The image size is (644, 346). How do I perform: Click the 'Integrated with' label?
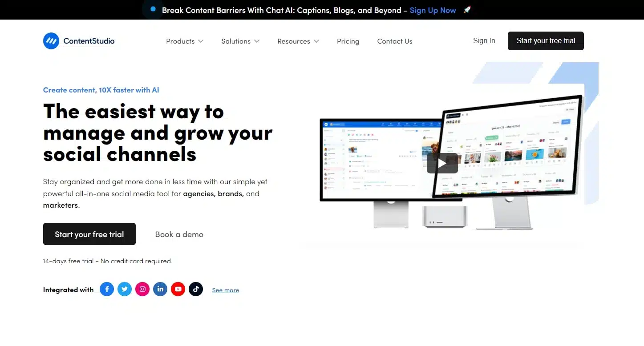(x=68, y=290)
